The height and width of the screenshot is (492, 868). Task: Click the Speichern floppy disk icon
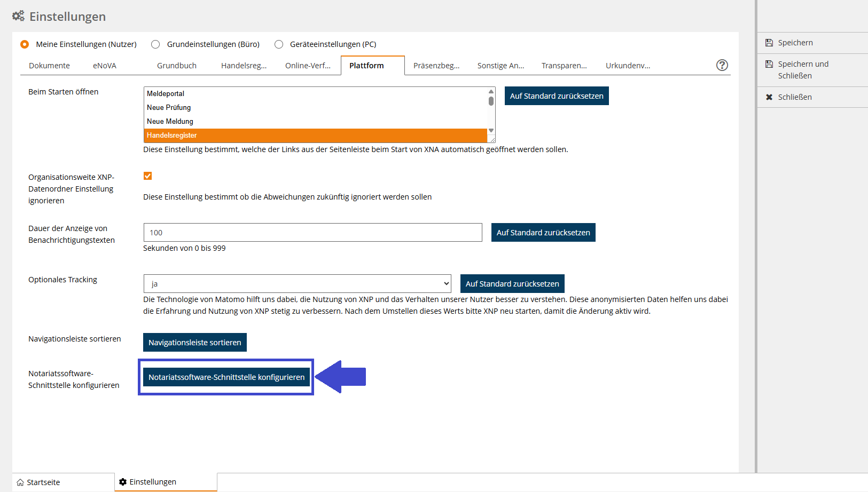(769, 43)
